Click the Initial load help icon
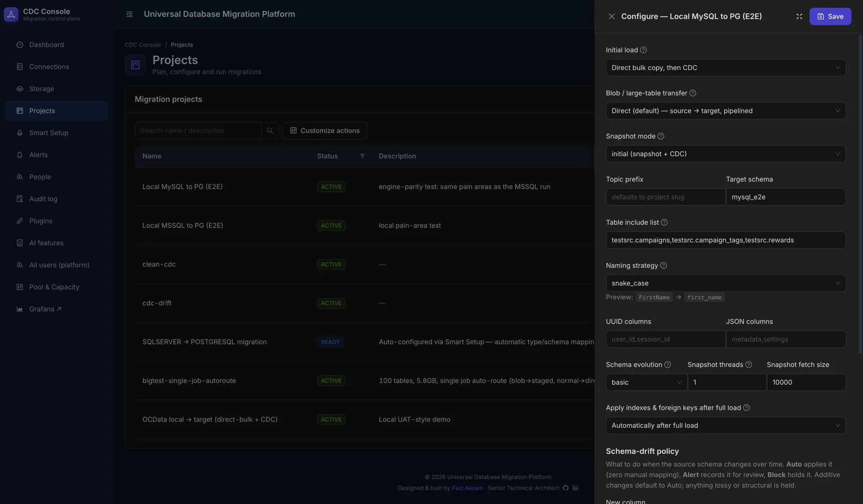This screenshot has height=504, width=863. click(x=643, y=50)
